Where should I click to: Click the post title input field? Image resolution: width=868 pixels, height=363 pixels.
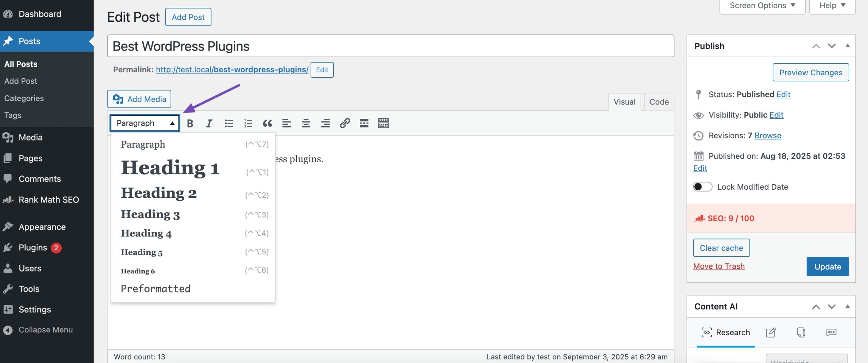[391, 46]
